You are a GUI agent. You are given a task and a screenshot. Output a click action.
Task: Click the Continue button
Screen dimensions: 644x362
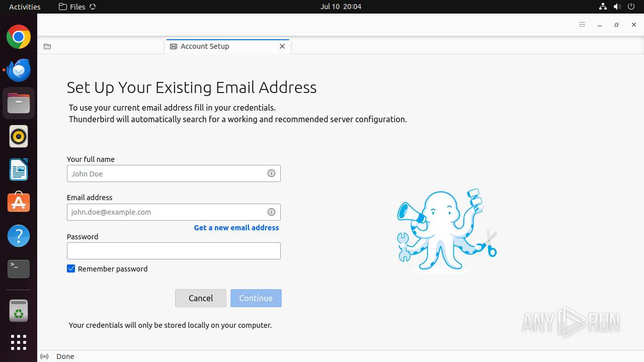pos(256,298)
